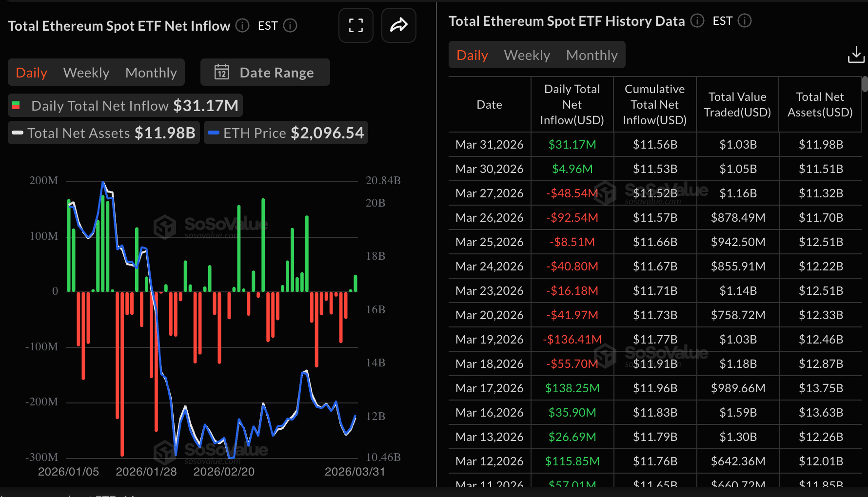Click the calendar icon in Date Range
This screenshot has height=497, width=868.
222,72
